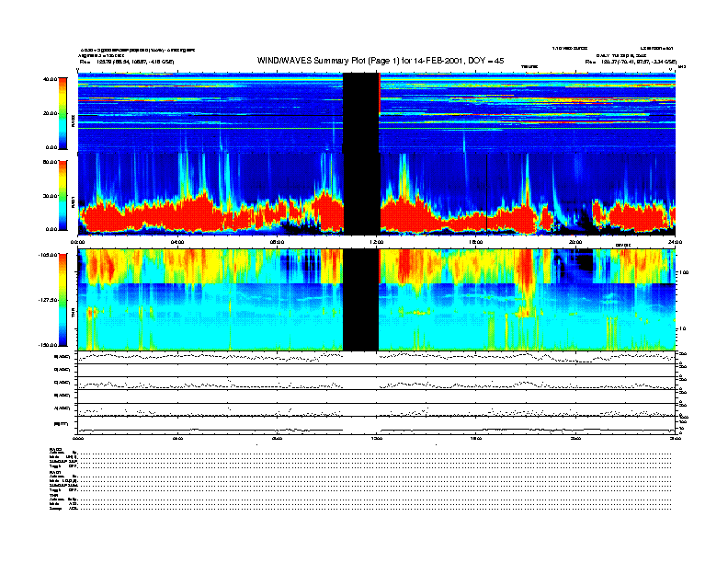Click the -150.00 label on TNR scale
The width and height of the screenshot is (728, 563).
pos(48,345)
